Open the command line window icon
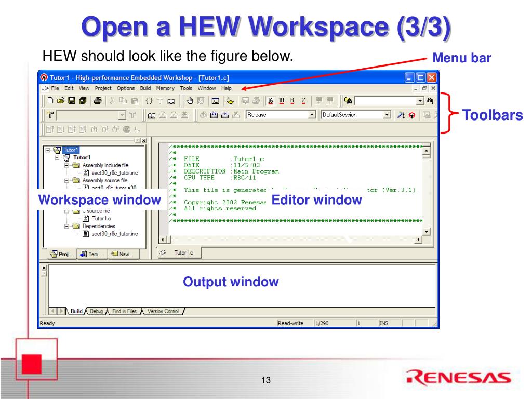The width and height of the screenshot is (532, 399). (x=216, y=101)
